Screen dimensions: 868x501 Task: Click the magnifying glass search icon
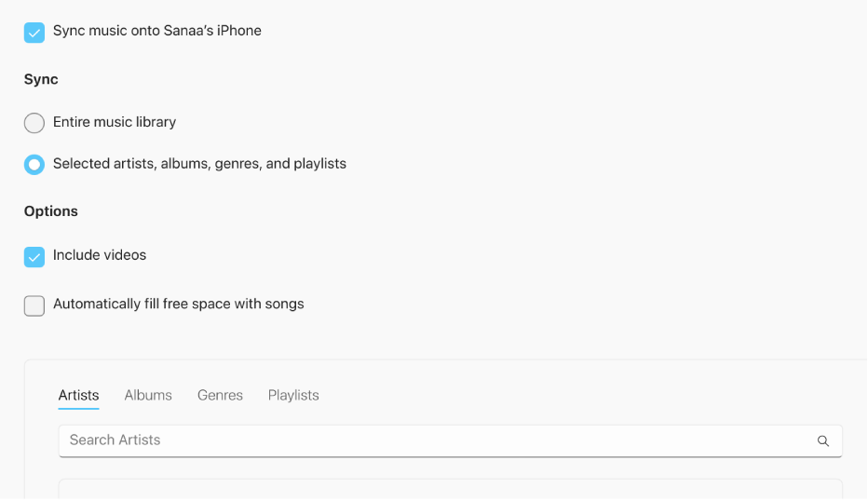pyautogui.click(x=822, y=441)
